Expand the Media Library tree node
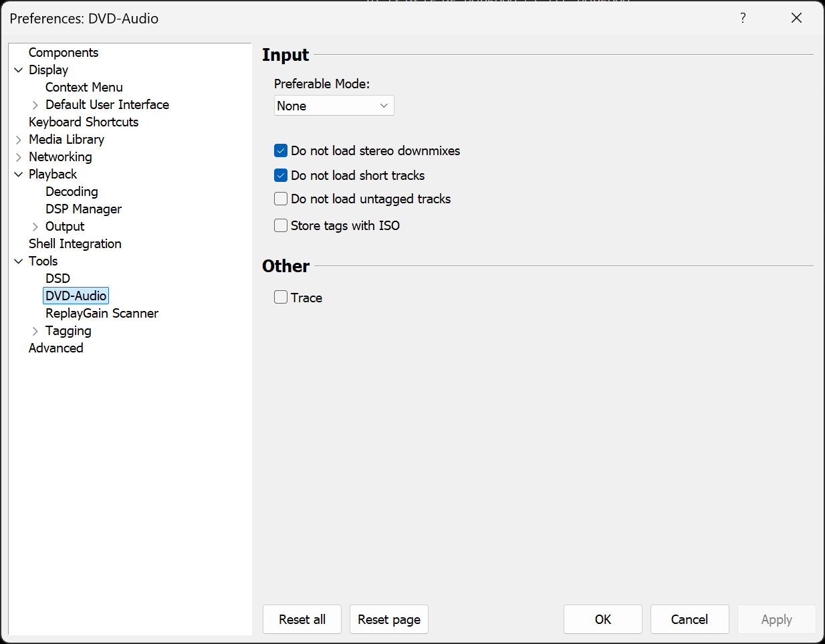The image size is (825, 644). [19, 140]
